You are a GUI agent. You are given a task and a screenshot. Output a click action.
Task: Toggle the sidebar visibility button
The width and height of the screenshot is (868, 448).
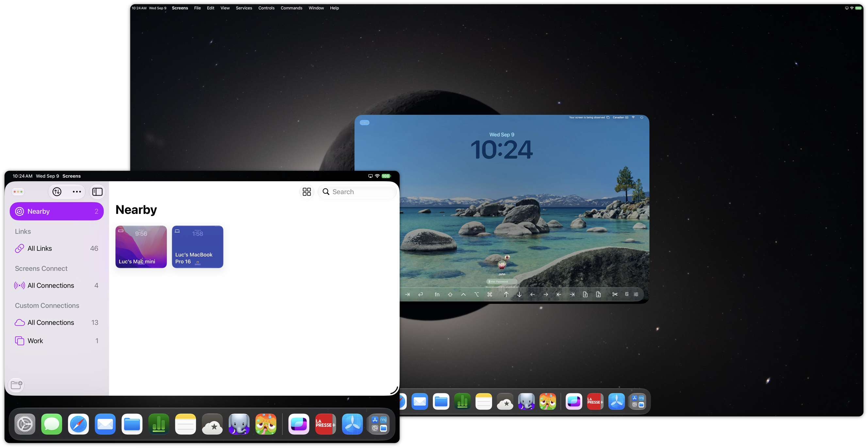(x=97, y=192)
